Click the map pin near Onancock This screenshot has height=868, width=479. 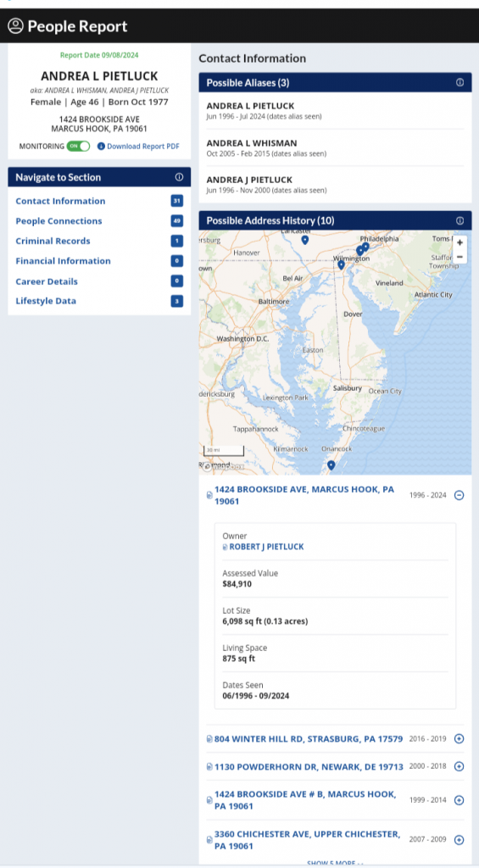[331, 465]
